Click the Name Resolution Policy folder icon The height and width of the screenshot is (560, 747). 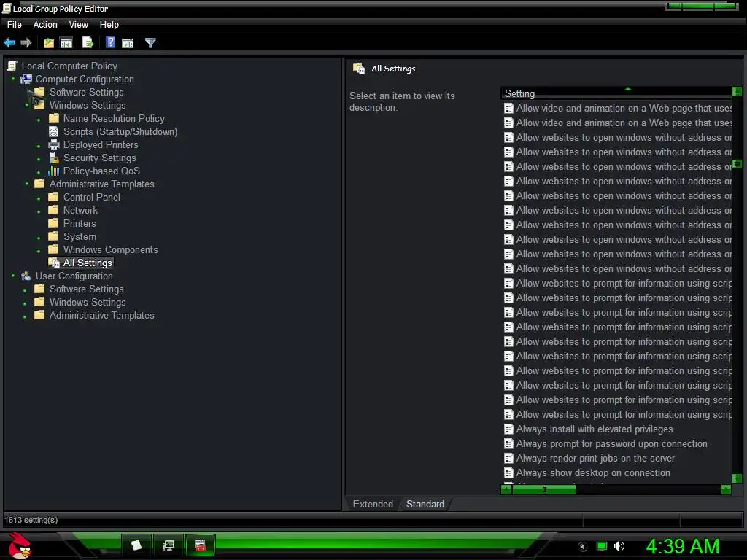(54, 118)
